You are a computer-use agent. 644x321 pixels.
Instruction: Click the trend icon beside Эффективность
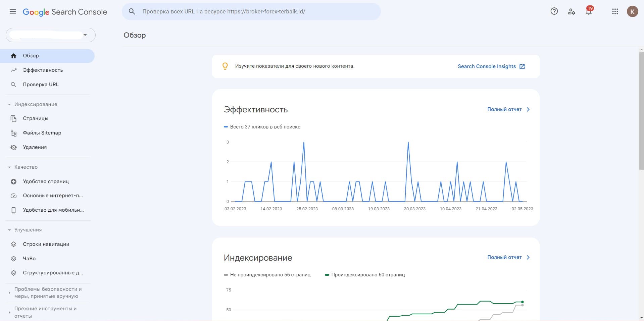click(13, 70)
